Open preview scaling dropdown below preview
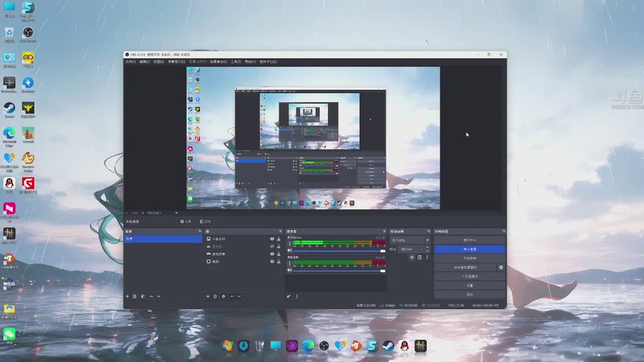 coord(163,213)
